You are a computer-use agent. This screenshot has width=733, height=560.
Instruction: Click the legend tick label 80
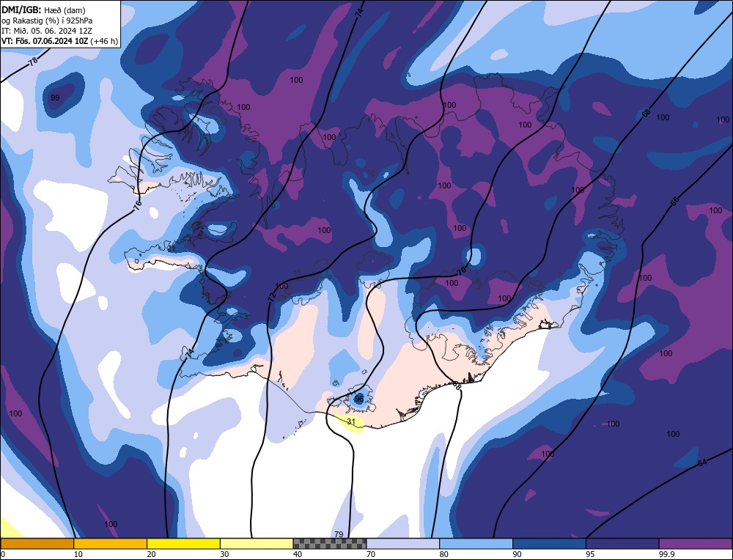tap(443, 554)
